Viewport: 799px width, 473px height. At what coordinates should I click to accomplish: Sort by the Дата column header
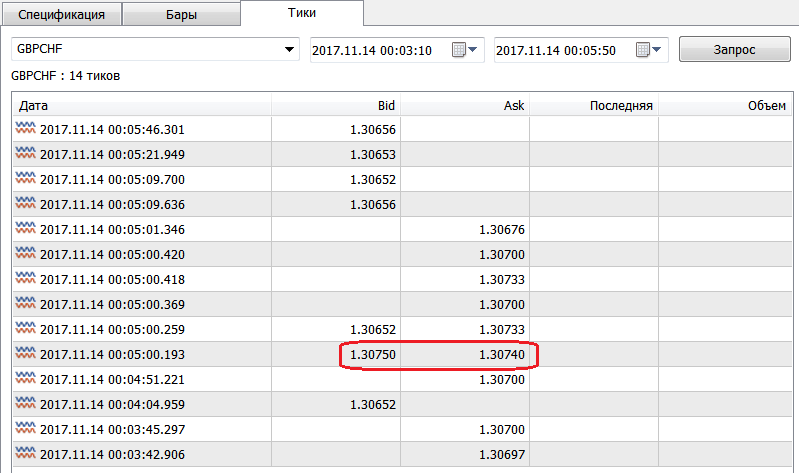click(x=142, y=106)
